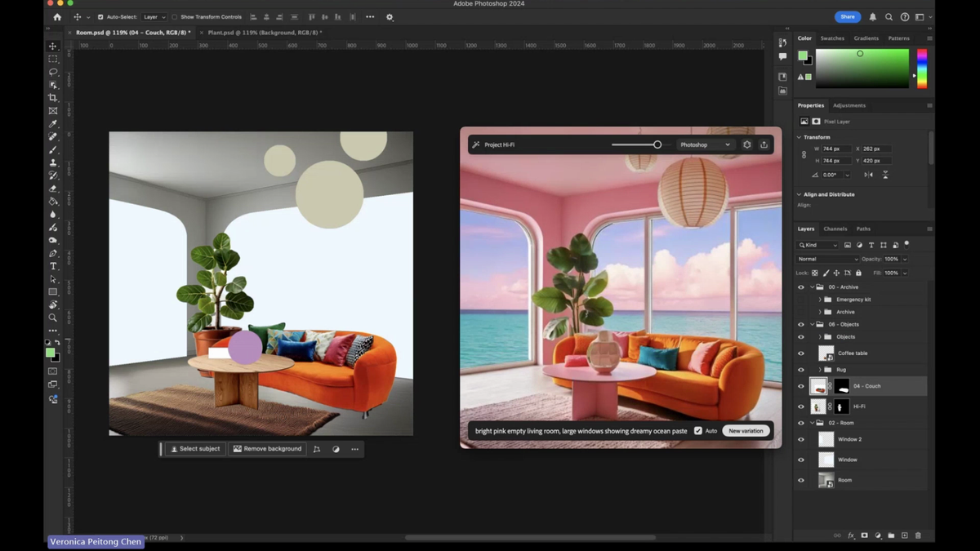980x551 pixels.
Task: Uncheck the Auto checkbox in Project Hi-Fi dialog
Action: [697, 430]
